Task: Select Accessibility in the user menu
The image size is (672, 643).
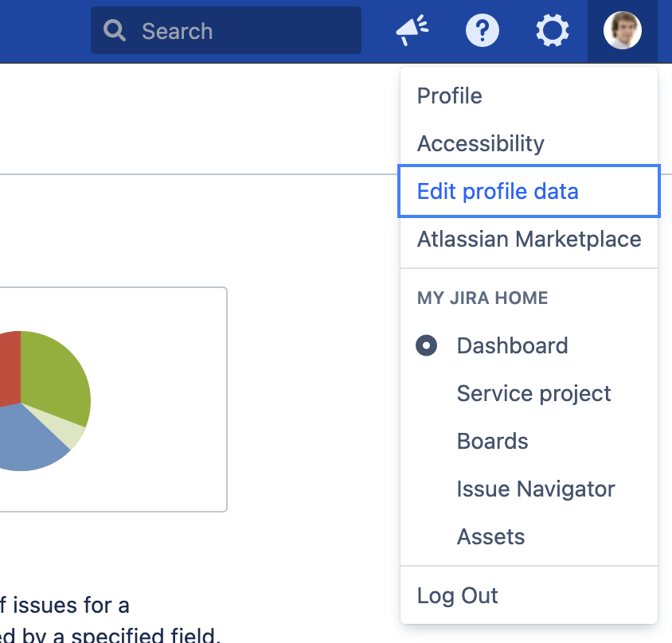Action: pyautogui.click(x=480, y=144)
